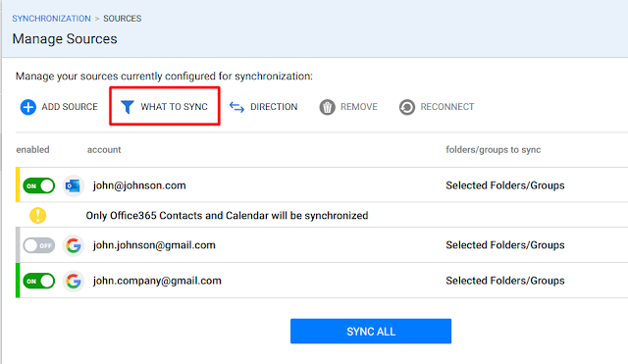Select the john.johnson@gmail.com account

pyautogui.click(x=154, y=245)
